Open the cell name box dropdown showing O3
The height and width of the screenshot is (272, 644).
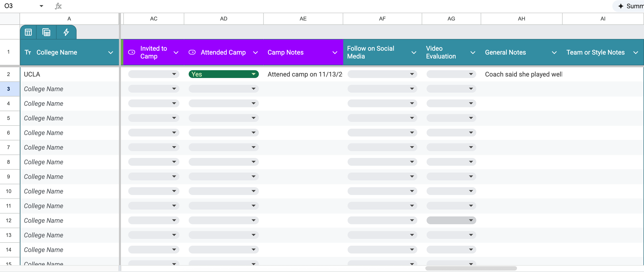coord(41,6)
